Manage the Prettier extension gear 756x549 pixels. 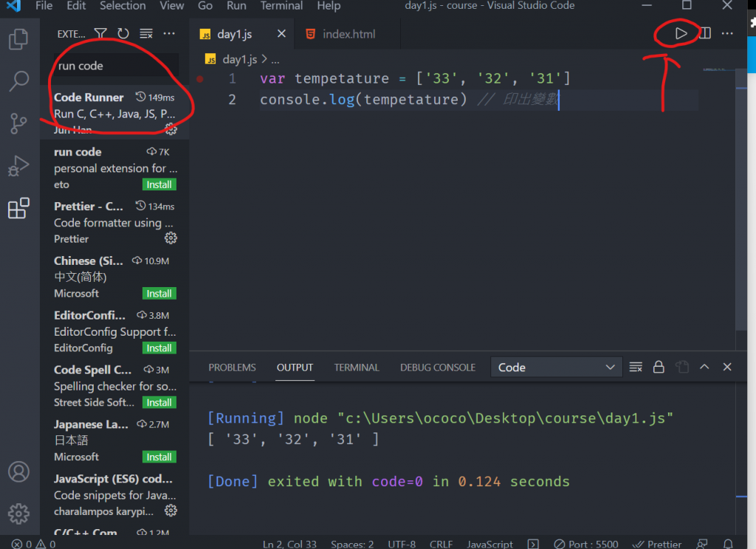171,238
